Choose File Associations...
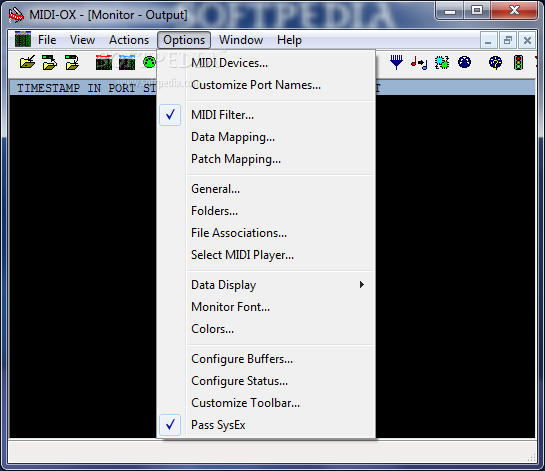The image size is (545, 471). [266, 233]
